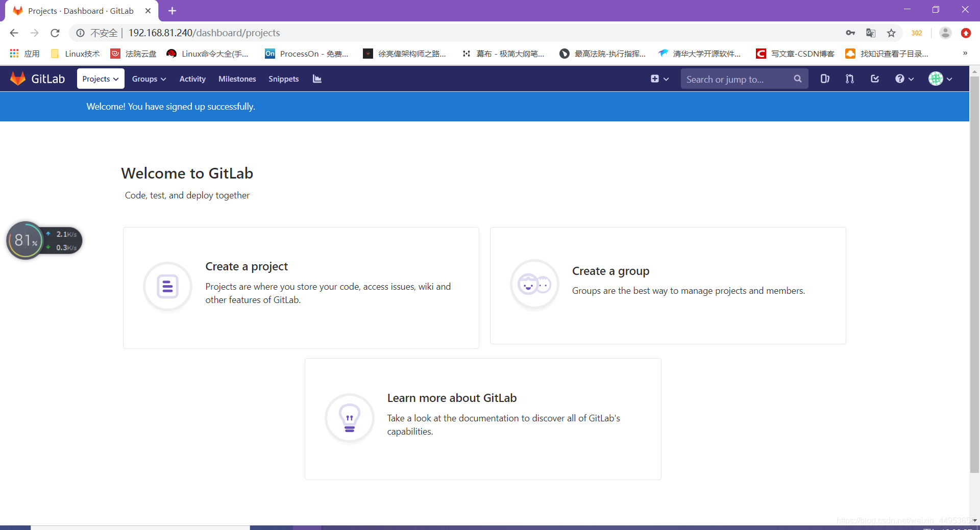Close the Projects Dashboard GitLab tab
The height and width of the screenshot is (530, 980).
pyautogui.click(x=148, y=11)
